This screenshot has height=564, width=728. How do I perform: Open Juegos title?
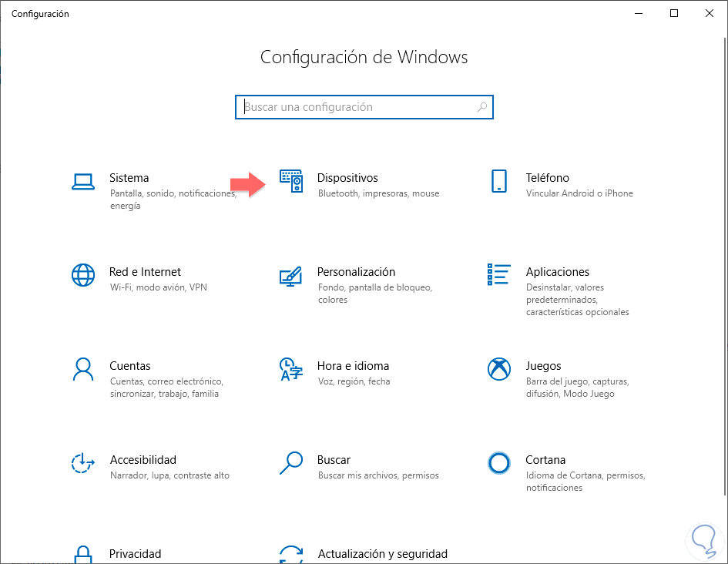543,366
